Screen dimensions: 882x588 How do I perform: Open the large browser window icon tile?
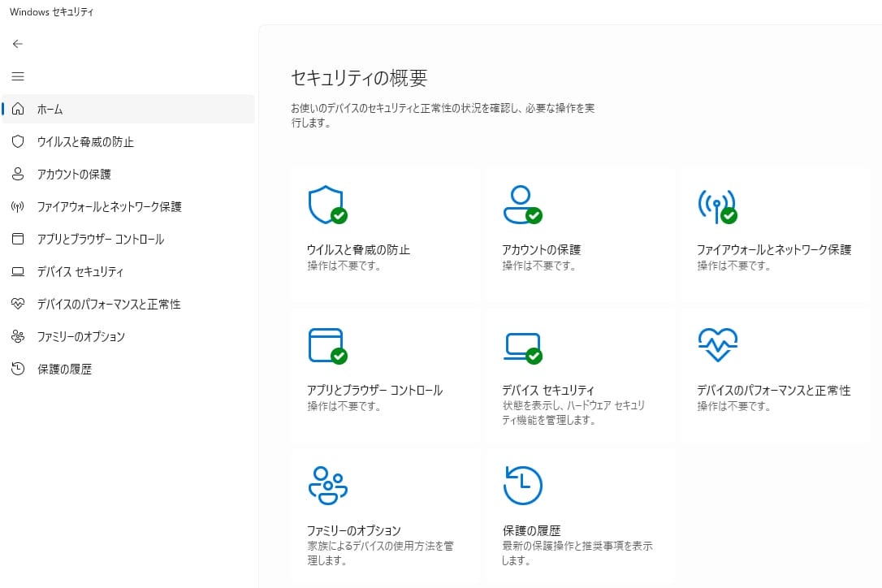point(327,345)
